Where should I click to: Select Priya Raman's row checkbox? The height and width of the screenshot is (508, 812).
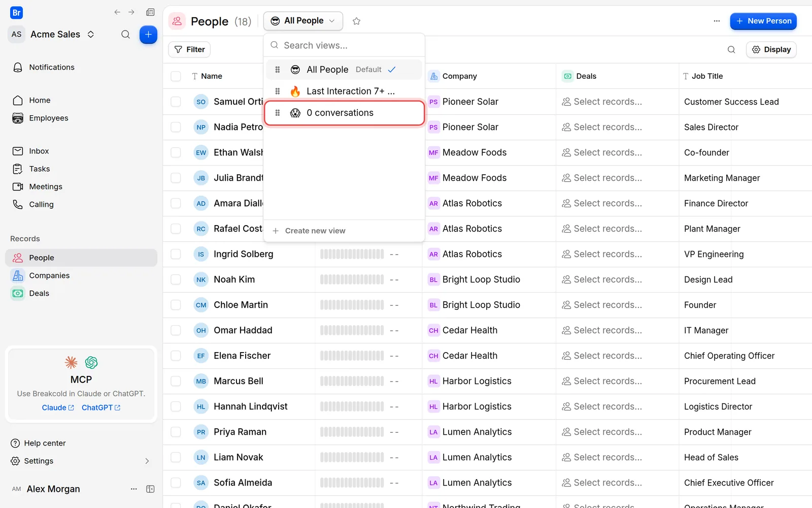click(x=176, y=432)
